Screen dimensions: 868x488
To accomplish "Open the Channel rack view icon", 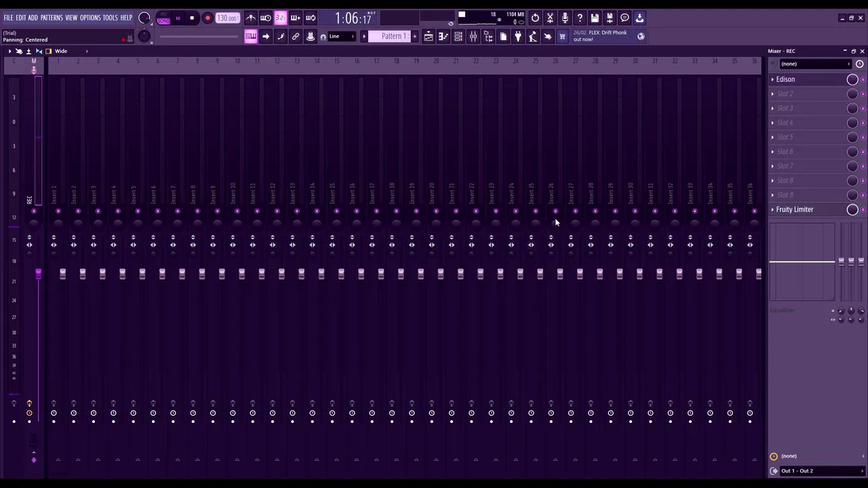I will [458, 37].
